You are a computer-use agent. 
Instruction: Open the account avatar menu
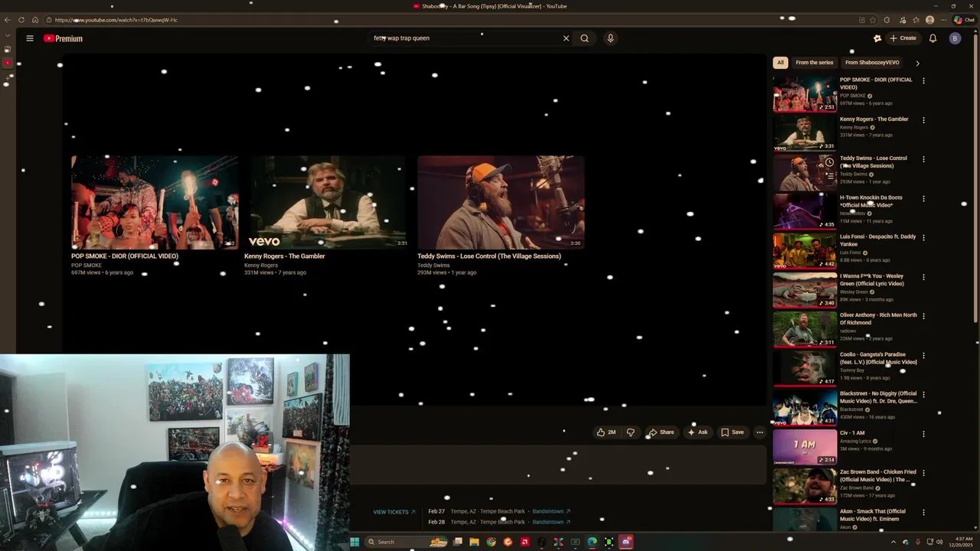[955, 38]
